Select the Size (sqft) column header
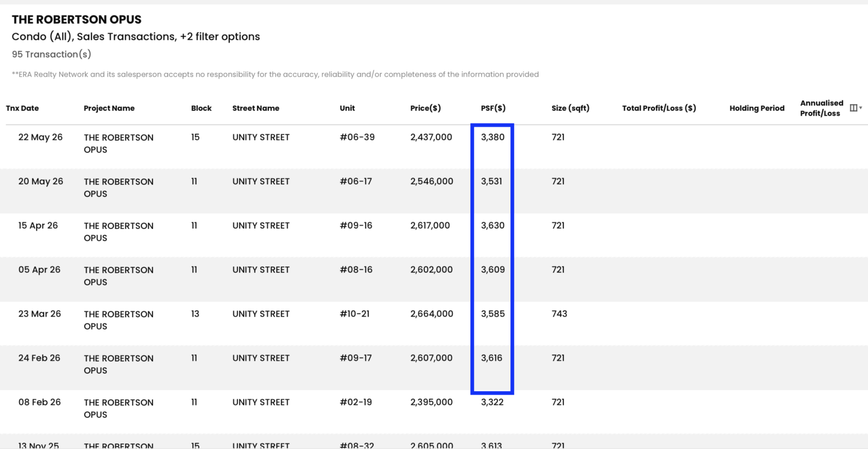This screenshot has height=449, width=868. (x=570, y=108)
